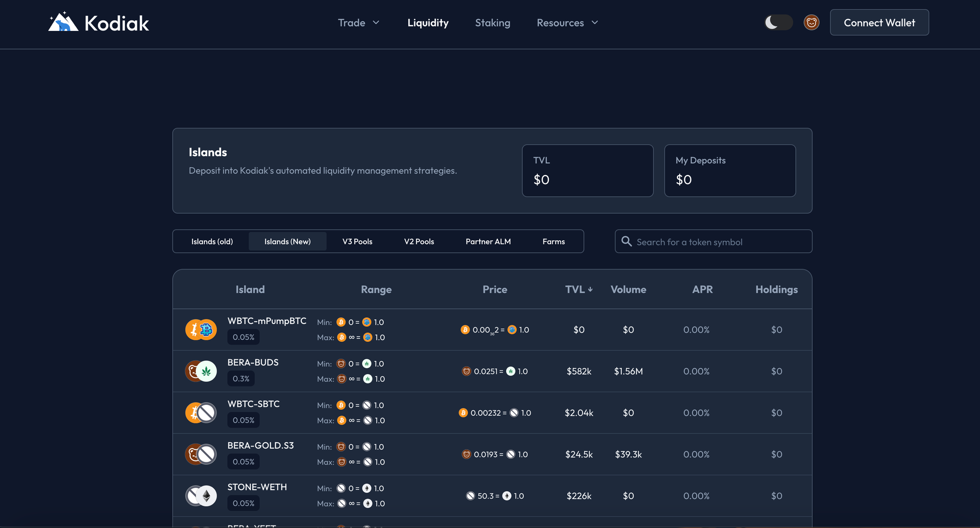Switch to the V3 Pools tab
Image resolution: width=980 pixels, height=528 pixels.
pyautogui.click(x=357, y=241)
